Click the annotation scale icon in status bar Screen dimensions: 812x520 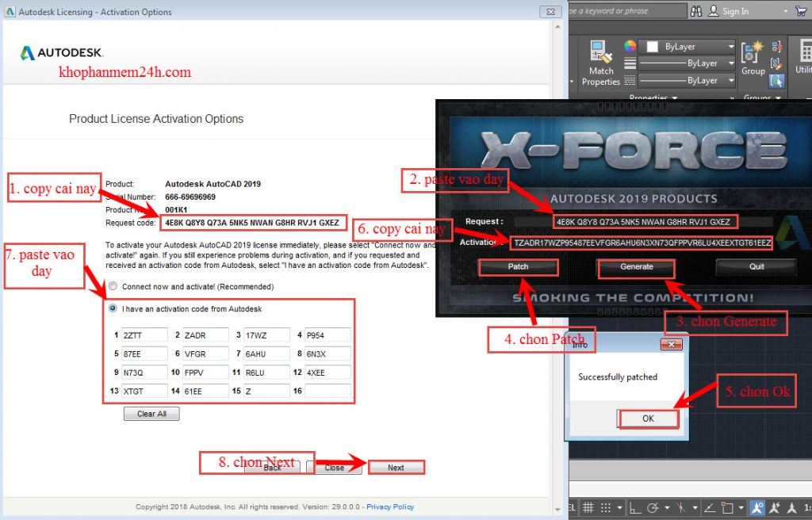792,507
